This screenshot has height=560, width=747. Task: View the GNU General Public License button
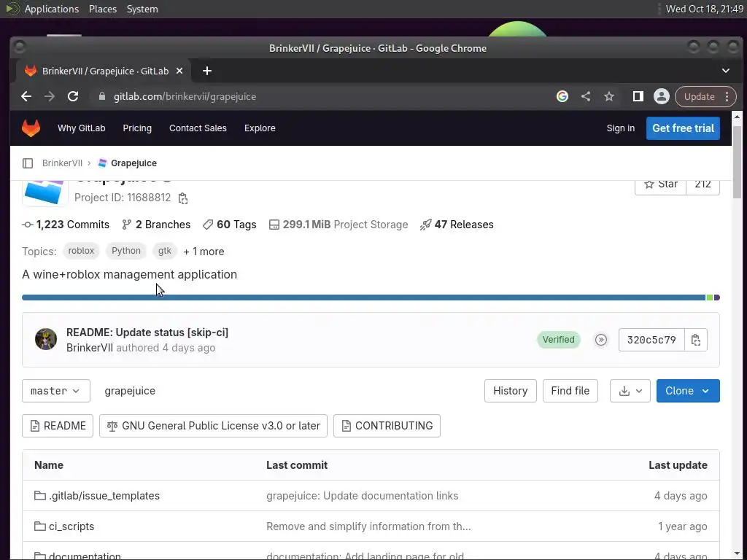point(214,426)
